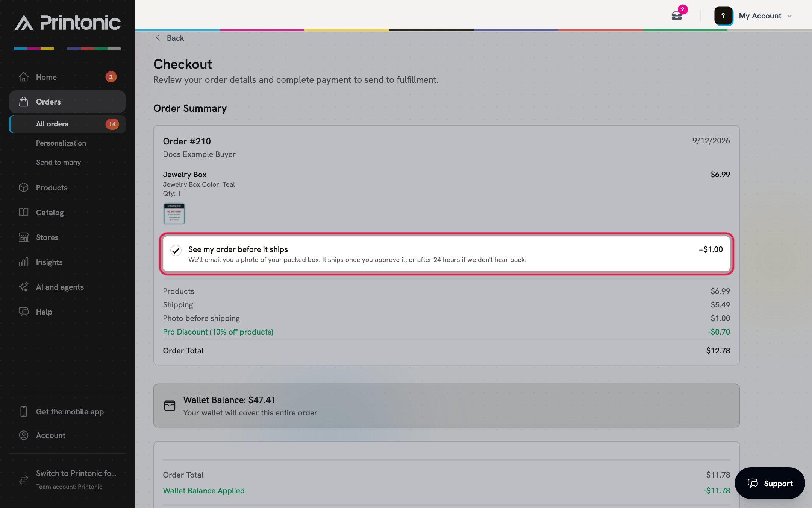Click the wallet icon beside Wallet Balance
Viewport: 812px width, 508px height.
tap(170, 406)
